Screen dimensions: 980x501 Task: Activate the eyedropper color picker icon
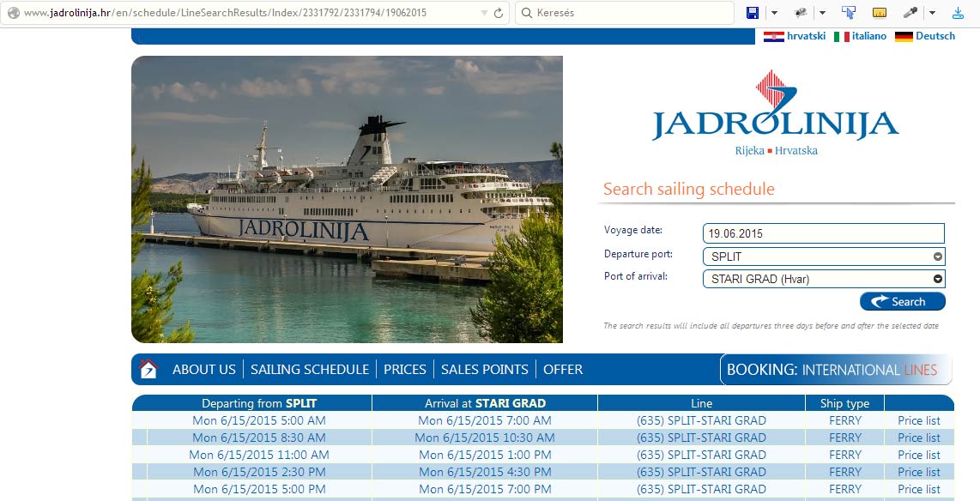click(x=910, y=13)
